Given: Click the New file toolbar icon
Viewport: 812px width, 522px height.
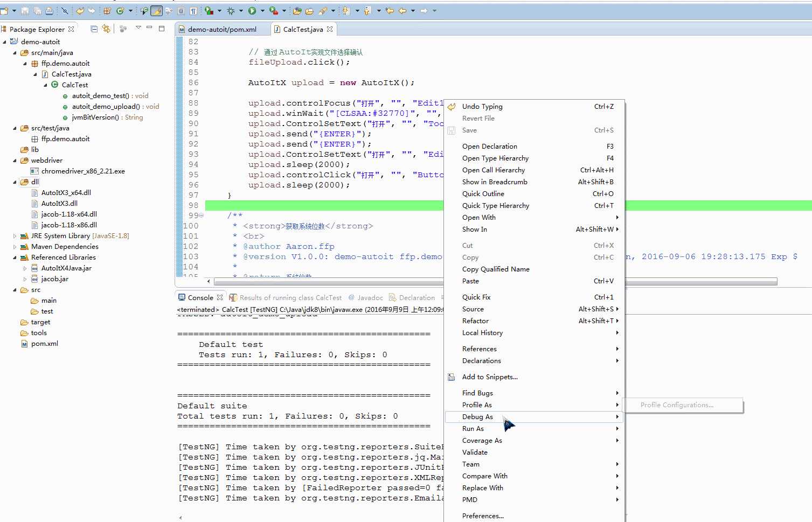Looking at the screenshot, I should 5,11.
